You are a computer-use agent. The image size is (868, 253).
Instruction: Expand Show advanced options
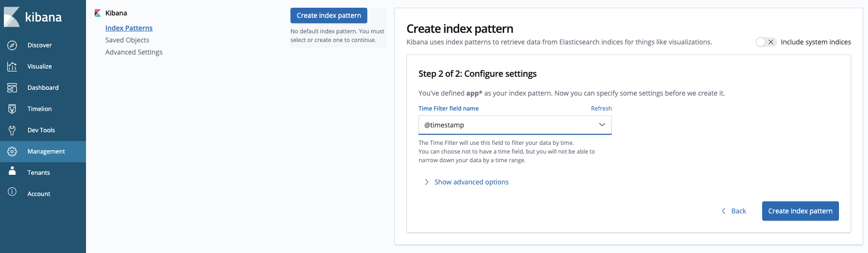[471, 182]
